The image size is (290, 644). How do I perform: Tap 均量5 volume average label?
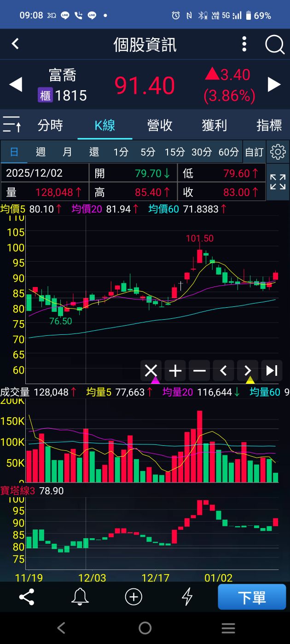click(x=99, y=392)
